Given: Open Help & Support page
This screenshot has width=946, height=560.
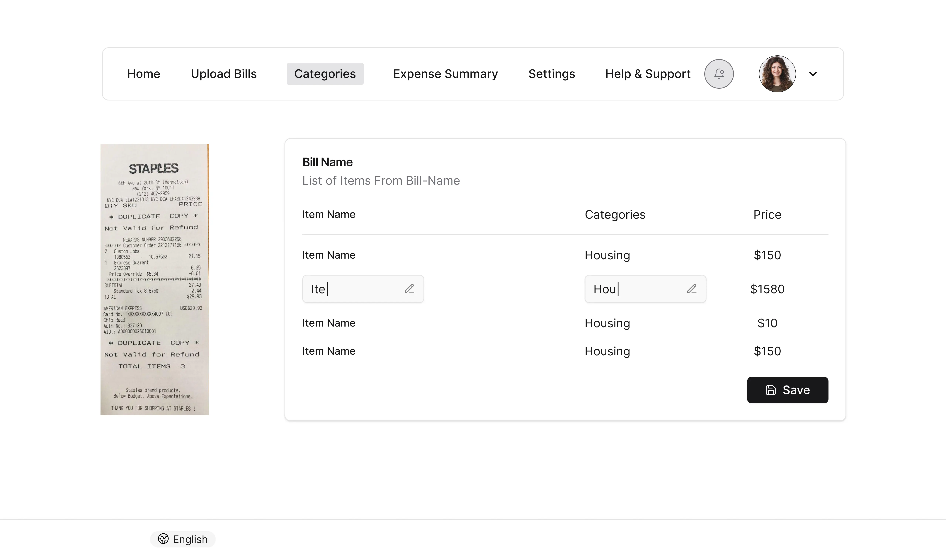Looking at the screenshot, I should (x=647, y=74).
